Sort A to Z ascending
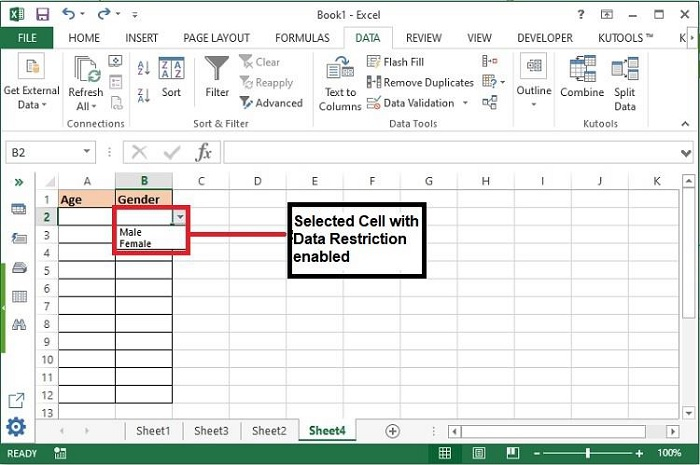Screen dimensions: 700x465 (x=143, y=68)
